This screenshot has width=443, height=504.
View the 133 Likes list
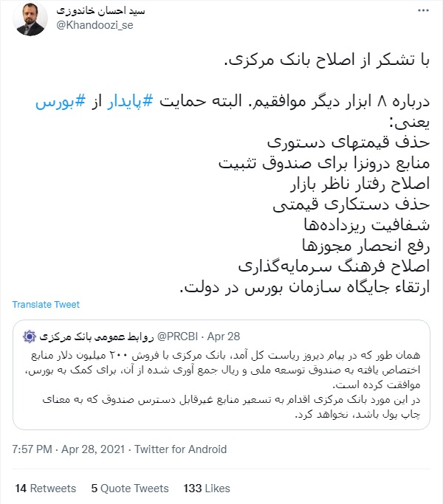click(x=207, y=489)
